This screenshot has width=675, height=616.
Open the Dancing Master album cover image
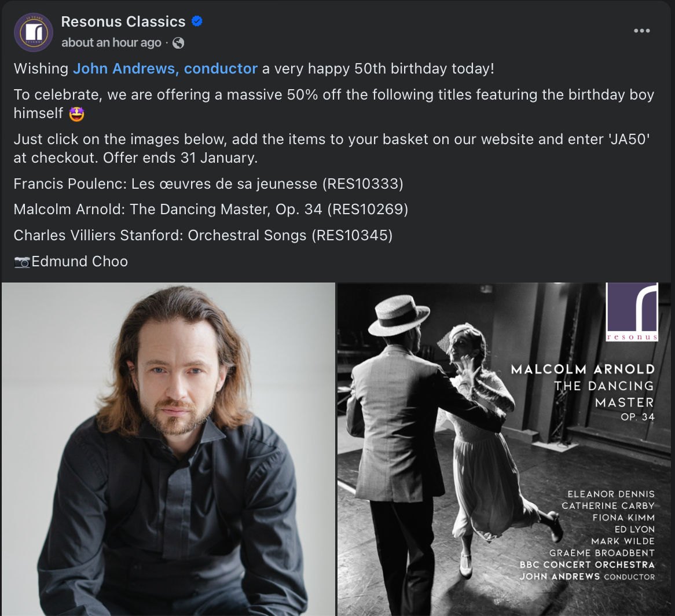[504, 449]
